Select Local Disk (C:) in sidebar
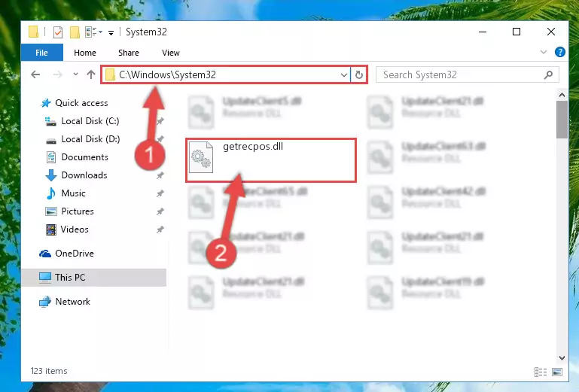Viewport: 579px width, 392px height. tap(90, 121)
